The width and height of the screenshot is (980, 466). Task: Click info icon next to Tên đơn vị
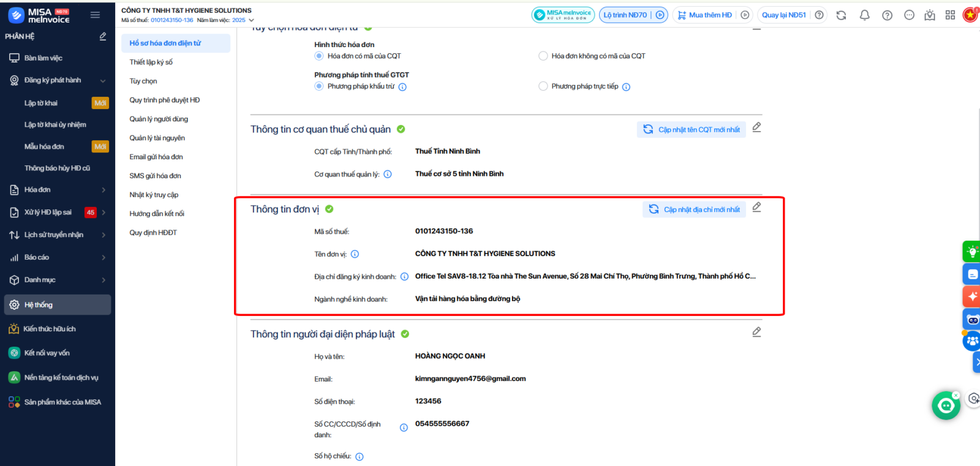pos(355,254)
